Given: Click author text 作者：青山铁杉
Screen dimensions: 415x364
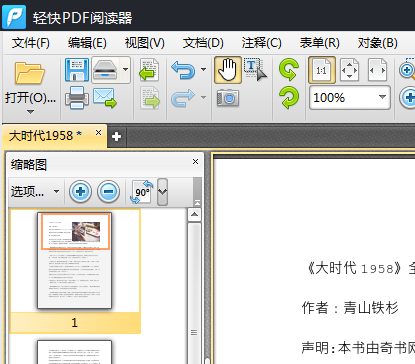Looking at the screenshot, I should pos(350,307).
